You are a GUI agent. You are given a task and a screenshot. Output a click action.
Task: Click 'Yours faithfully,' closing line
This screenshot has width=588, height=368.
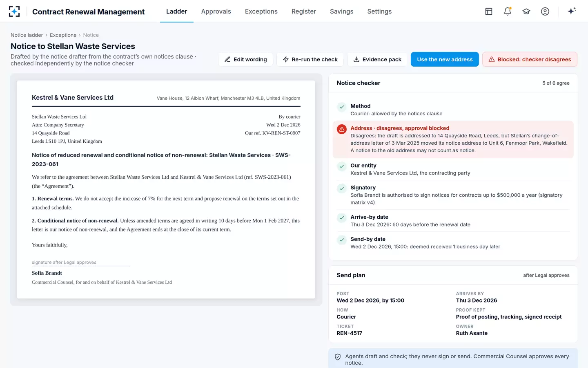pyautogui.click(x=50, y=245)
